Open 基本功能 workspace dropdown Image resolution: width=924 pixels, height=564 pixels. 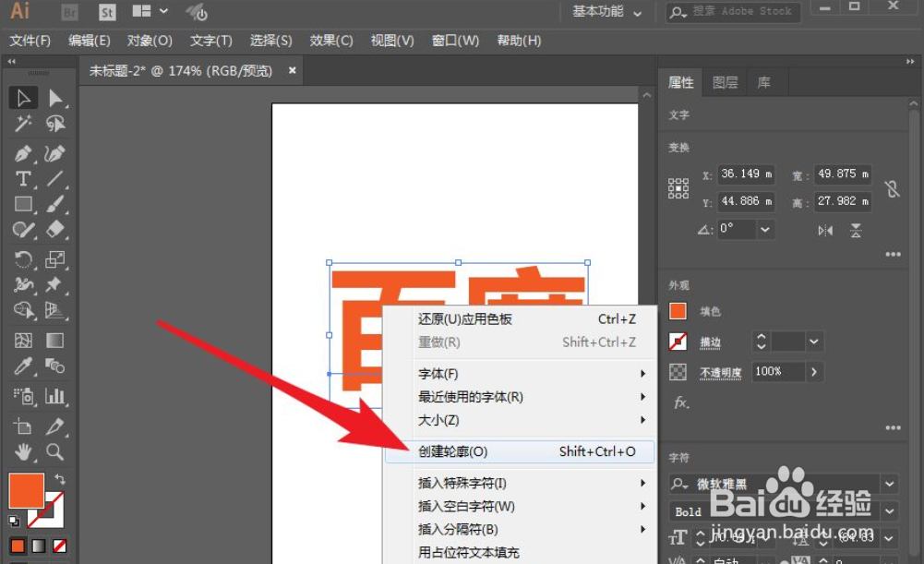(x=607, y=12)
